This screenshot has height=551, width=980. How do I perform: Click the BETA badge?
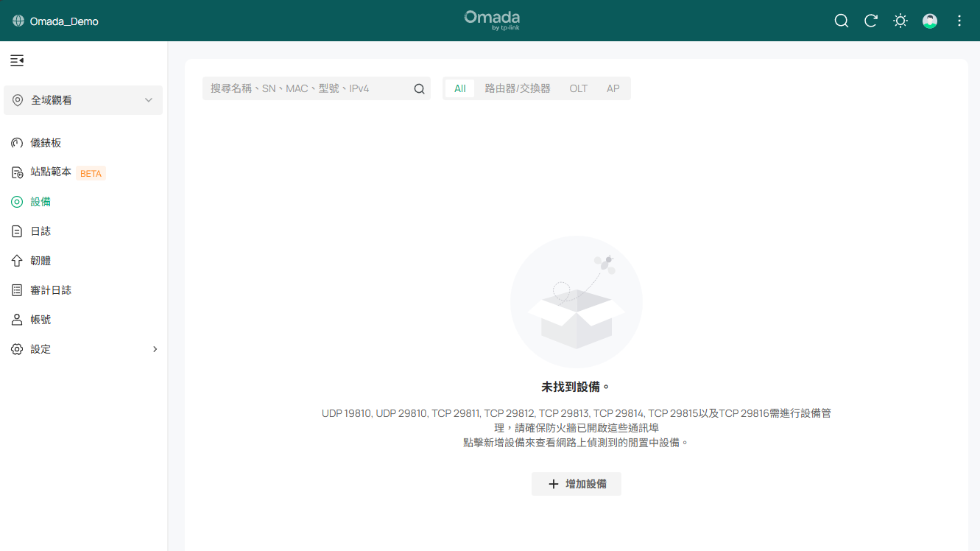tap(91, 173)
